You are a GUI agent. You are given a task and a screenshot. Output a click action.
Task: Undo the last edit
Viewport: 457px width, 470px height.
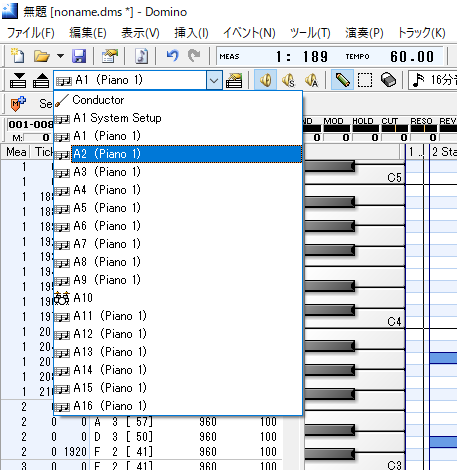point(172,56)
